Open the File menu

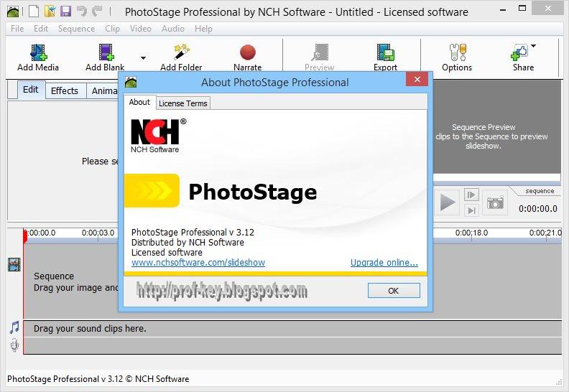click(17, 28)
